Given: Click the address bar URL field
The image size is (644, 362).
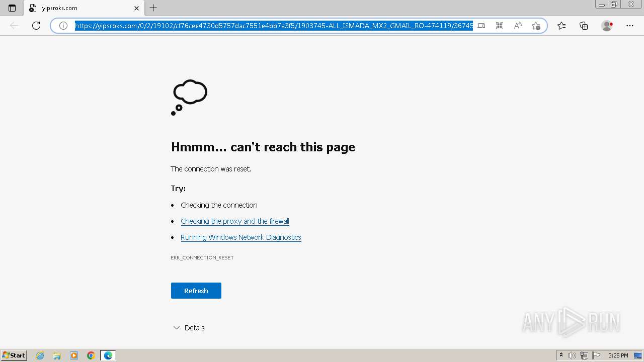Looking at the screenshot, I should pos(274,26).
